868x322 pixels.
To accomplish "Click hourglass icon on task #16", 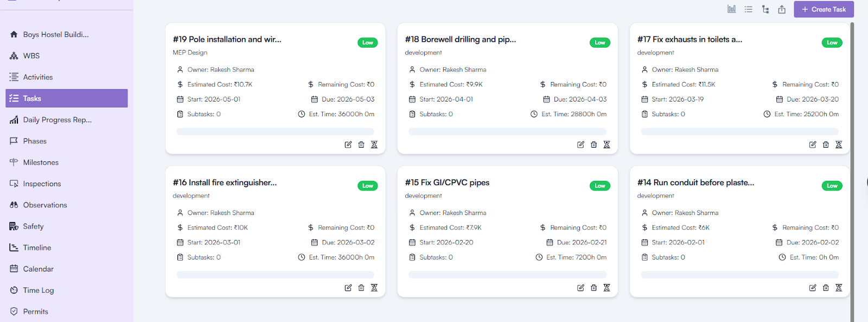I will [374, 288].
